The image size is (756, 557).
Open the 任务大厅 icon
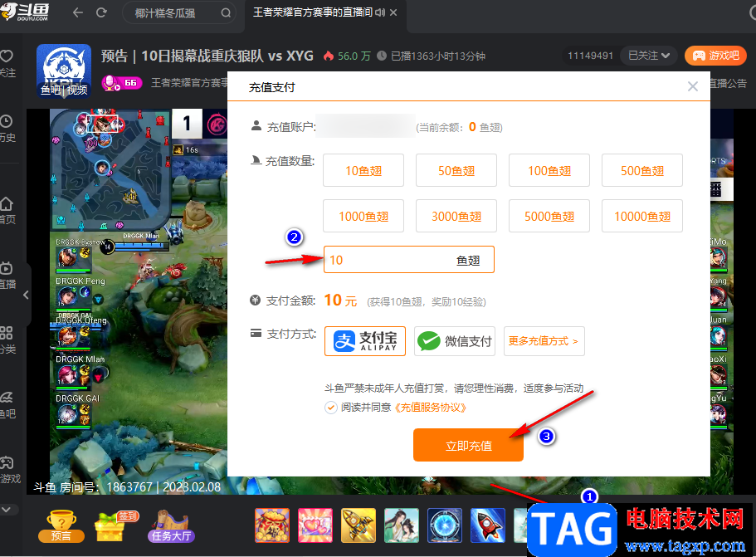171,526
